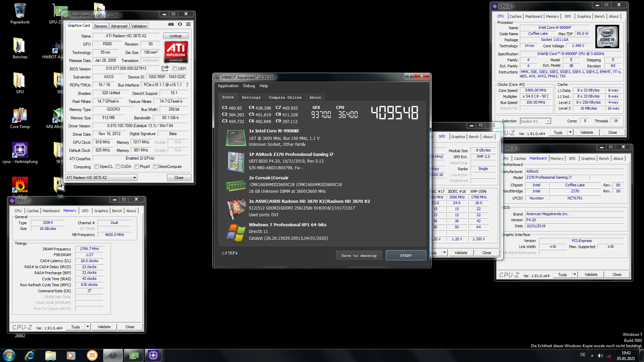Open SPD tab in CPU-Z Memory window
This screenshot has width=644, height=362.
point(85,211)
